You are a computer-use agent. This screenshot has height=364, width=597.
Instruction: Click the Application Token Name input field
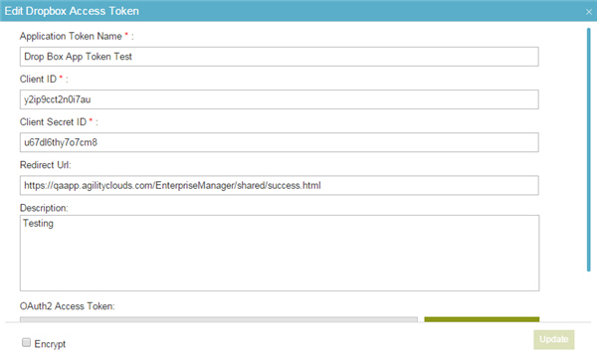point(279,57)
